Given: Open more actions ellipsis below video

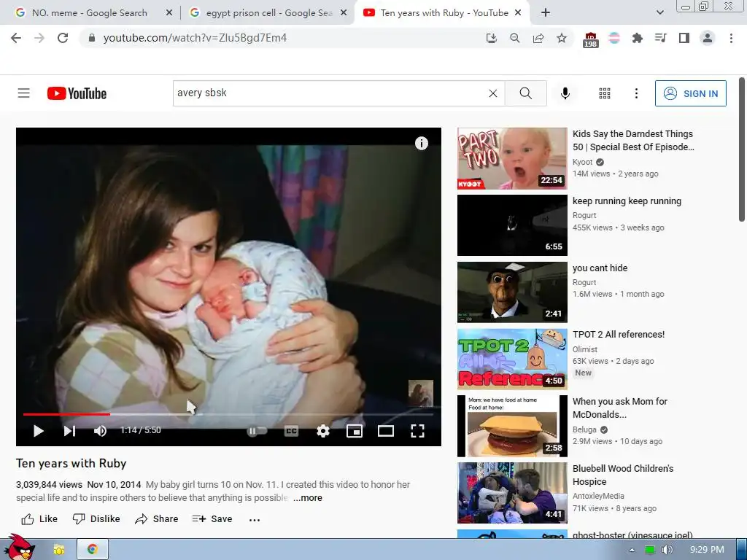Looking at the screenshot, I should (255, 520).
